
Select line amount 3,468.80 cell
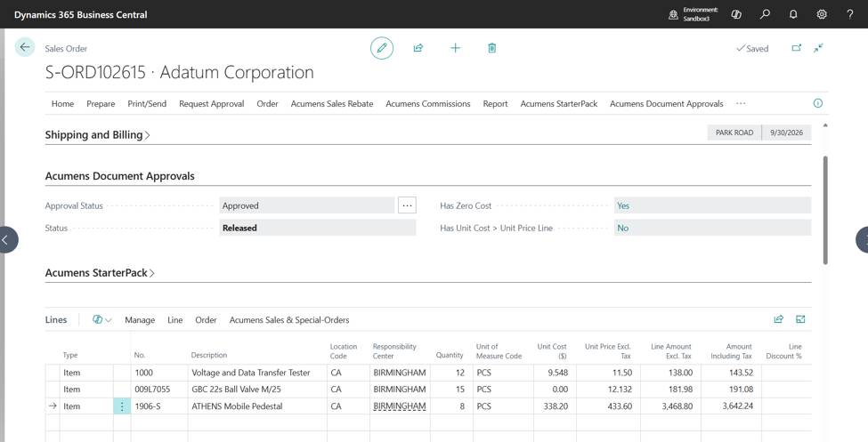pos(670,406)
